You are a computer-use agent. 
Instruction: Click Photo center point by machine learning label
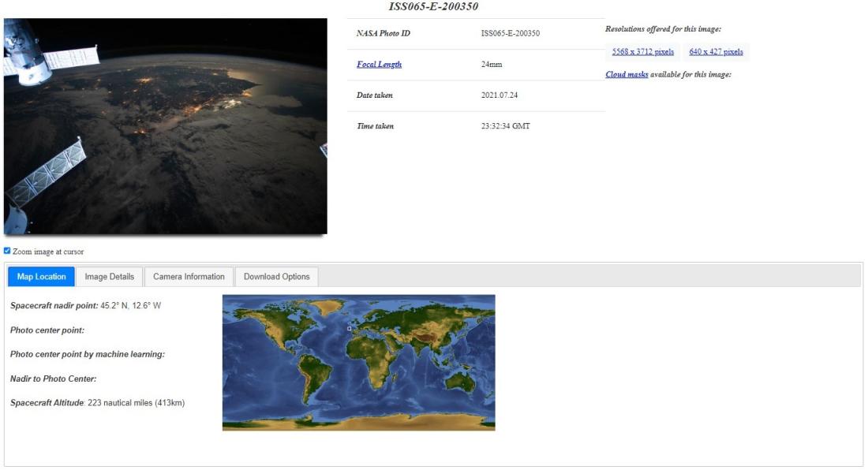[88, 354]
